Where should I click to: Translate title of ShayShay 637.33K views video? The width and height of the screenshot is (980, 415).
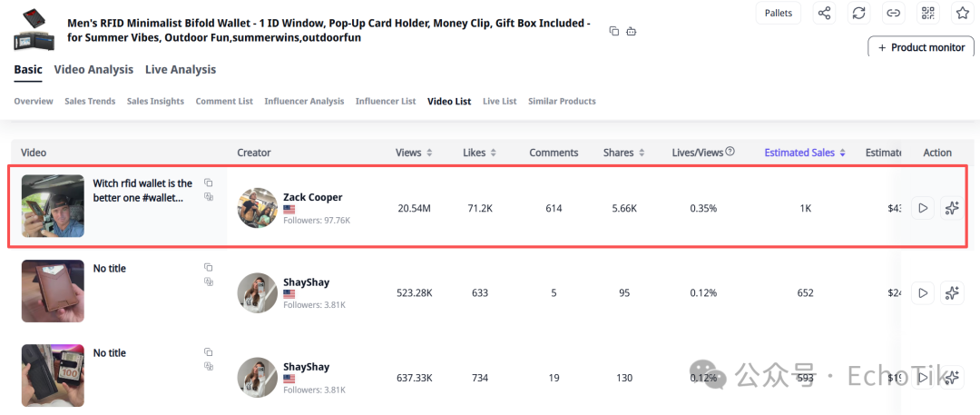coord(209,366)
